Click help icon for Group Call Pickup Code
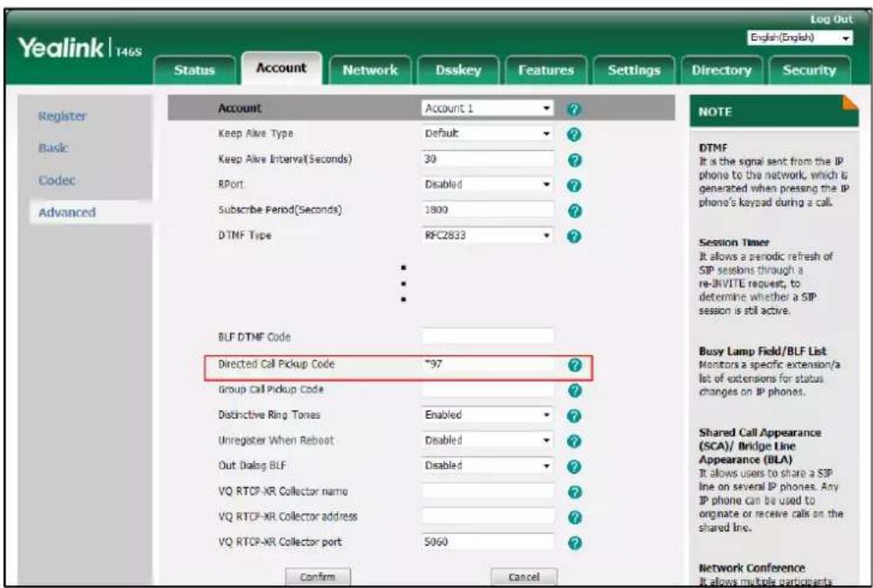Screen dimensions: 873x588 (x=574, y=391)
